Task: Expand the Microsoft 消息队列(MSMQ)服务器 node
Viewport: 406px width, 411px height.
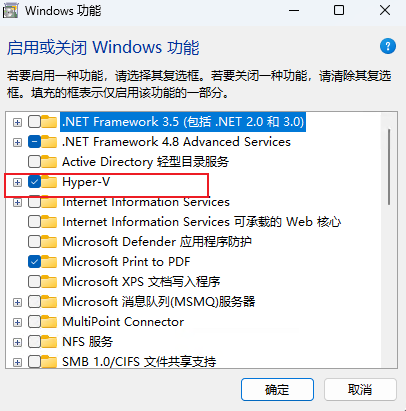Action: tap(17, 302)
